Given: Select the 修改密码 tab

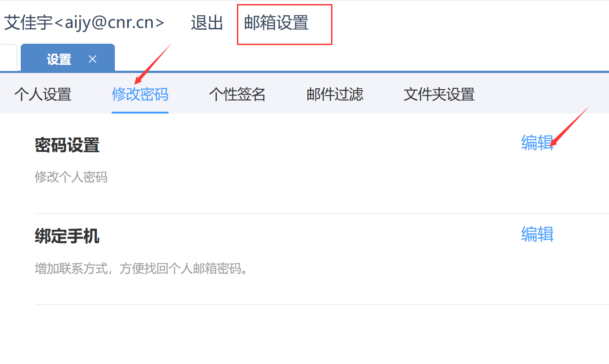Looking at the screenshot, I should (140, 95).
